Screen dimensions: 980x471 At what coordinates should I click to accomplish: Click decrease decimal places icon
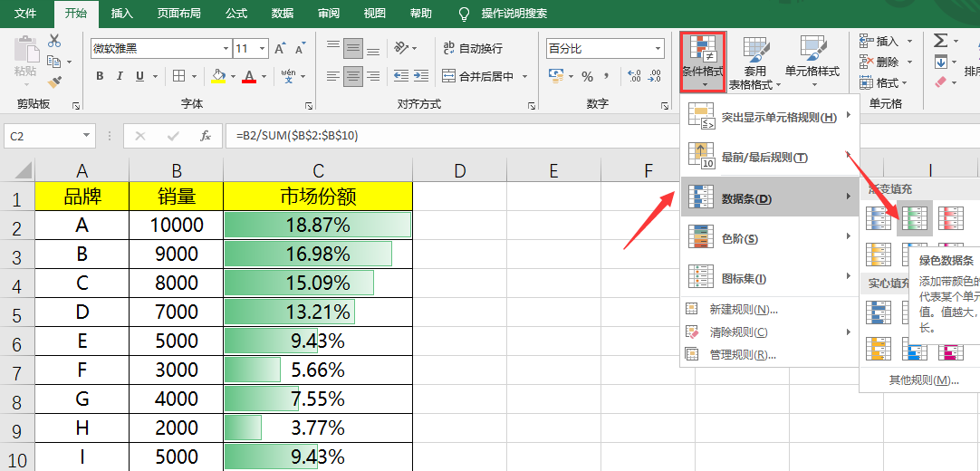[x=654, y=76]
